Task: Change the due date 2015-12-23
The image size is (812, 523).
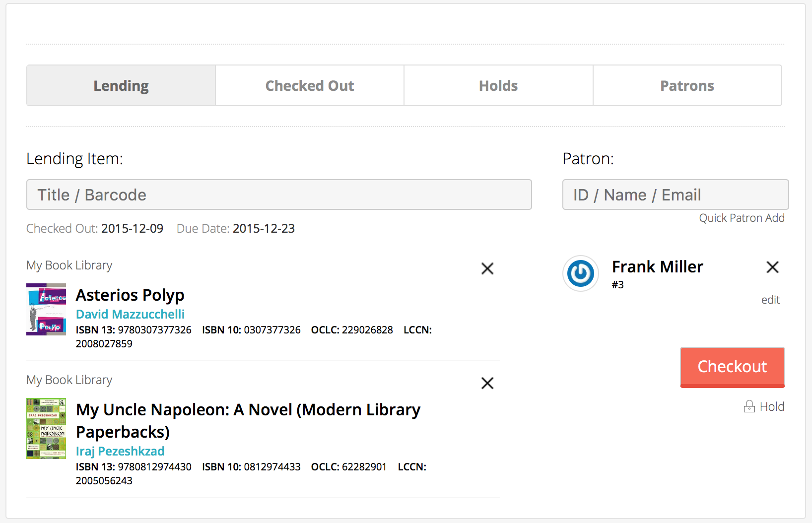Action: 264,228
